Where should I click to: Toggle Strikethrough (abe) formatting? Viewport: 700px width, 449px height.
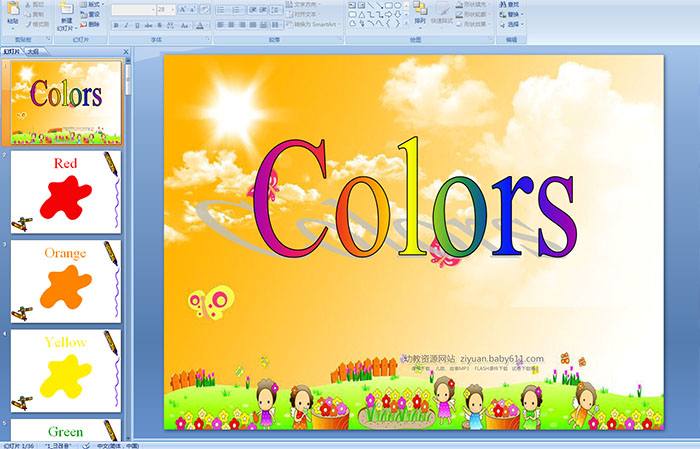click(x=148, y=25)
